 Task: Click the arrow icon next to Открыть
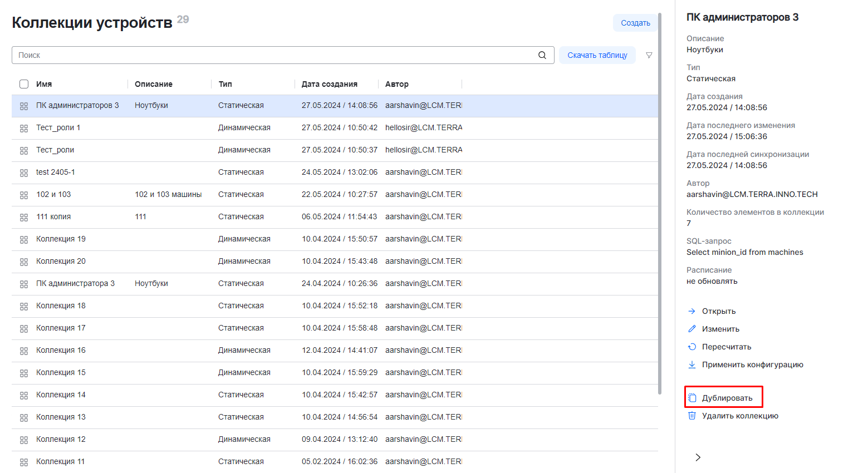tap(692, 311)
